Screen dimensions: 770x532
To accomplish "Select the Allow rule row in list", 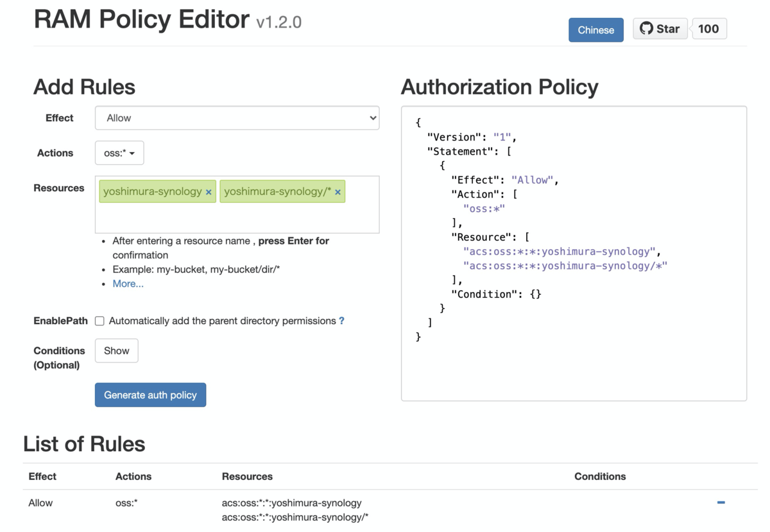I will [40, 503].
